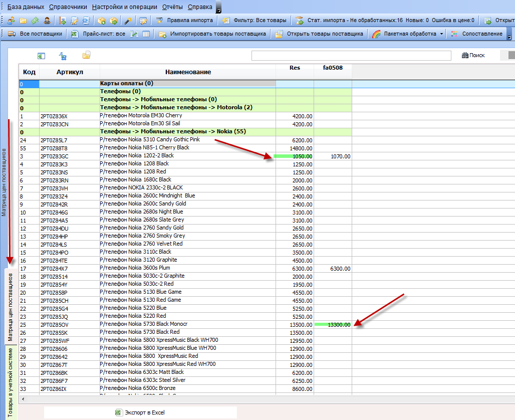
Task: Click the yellow folder icon in the top toolbar
Action: pos(23,21)
